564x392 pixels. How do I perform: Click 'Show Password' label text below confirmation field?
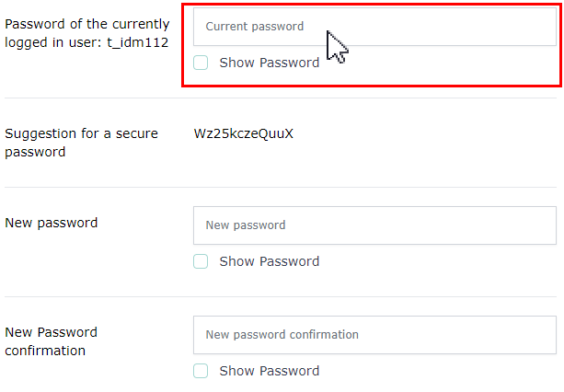click(x=269, y=371)
